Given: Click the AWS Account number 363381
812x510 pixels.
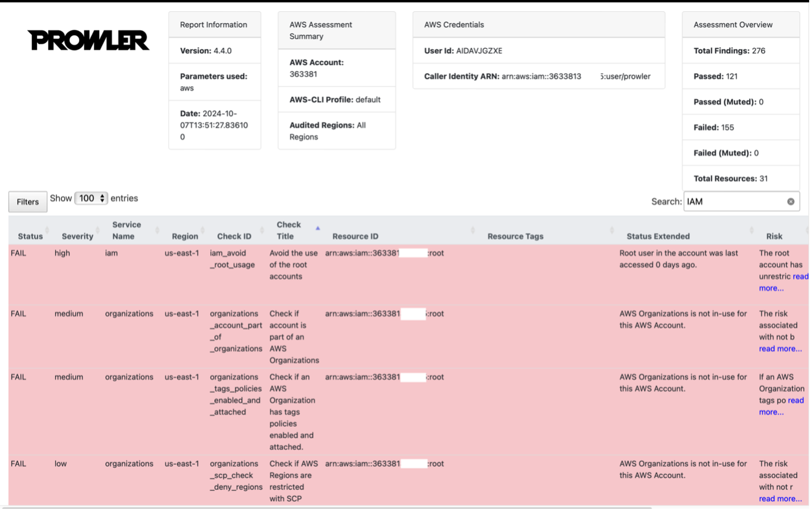Looking at the screenshot, I should [x=303, y=74].
